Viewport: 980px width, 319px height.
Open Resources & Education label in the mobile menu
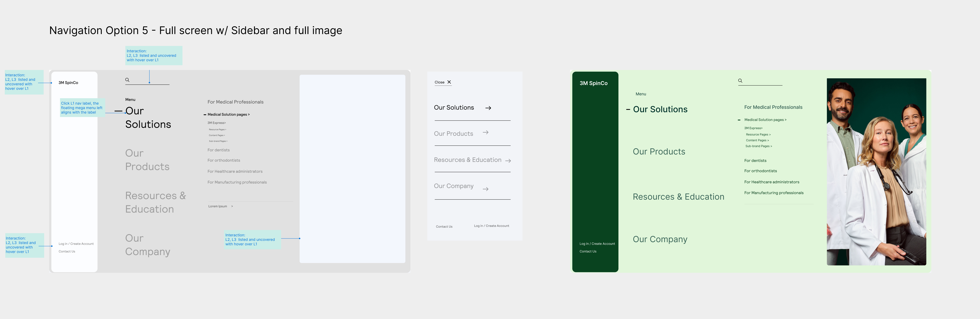(468, 160)
